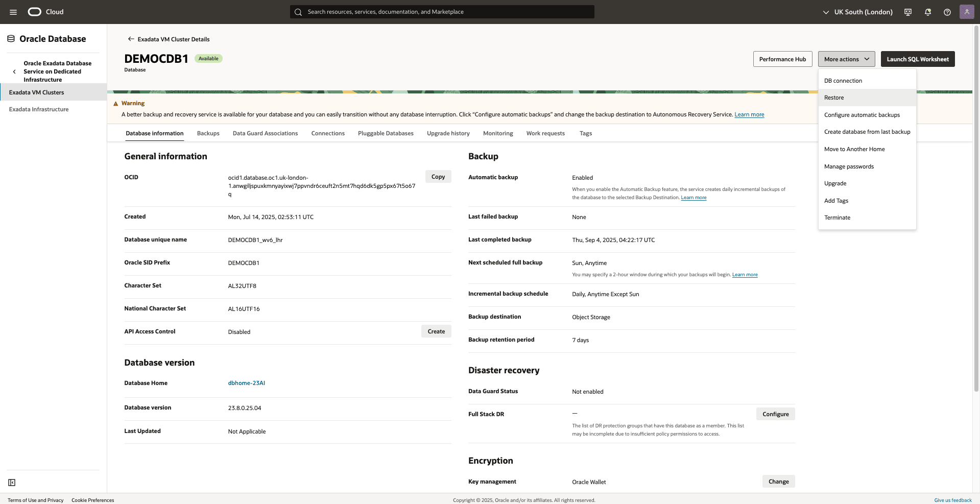Open the Data Guard Associations tab

coord(265,133)
